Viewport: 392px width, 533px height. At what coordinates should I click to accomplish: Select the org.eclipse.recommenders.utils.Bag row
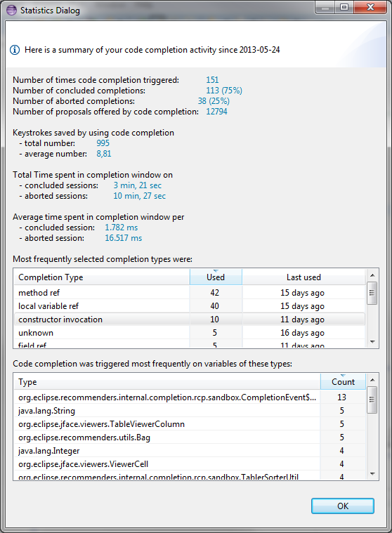click(x=190, y=437)
